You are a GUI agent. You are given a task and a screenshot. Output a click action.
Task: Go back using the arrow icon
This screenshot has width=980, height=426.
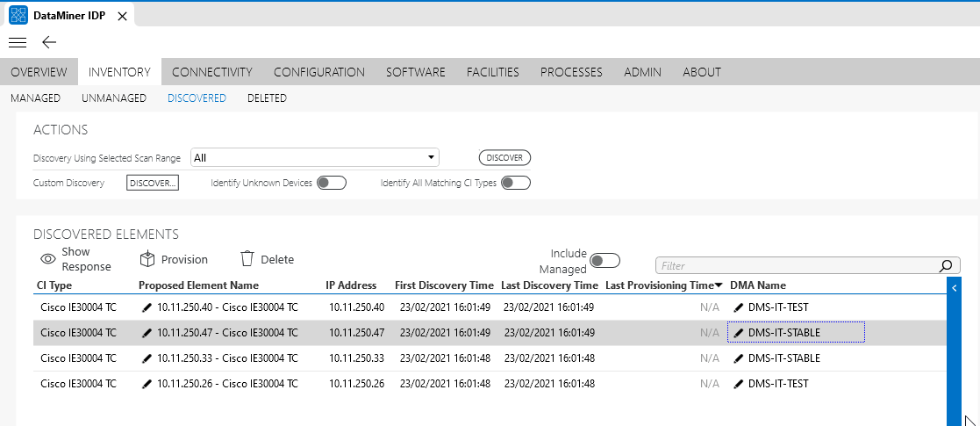point(49,42)
